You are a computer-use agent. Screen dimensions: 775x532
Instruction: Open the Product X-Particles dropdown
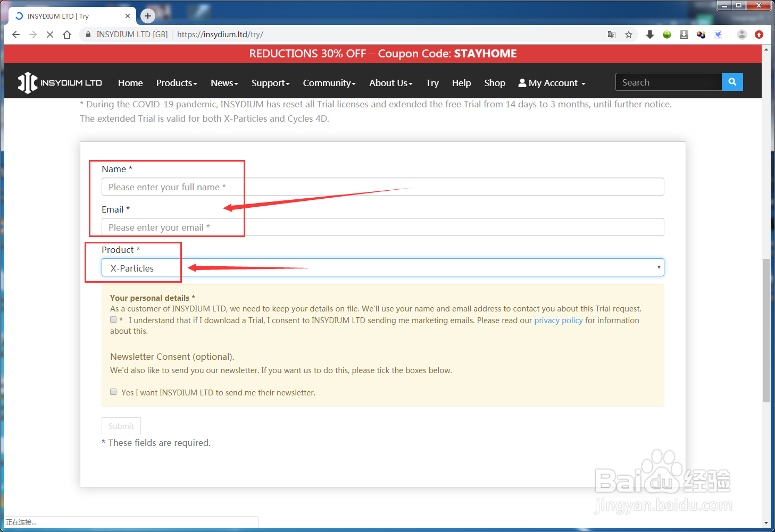pyautogui.click(x=383, y=267)
